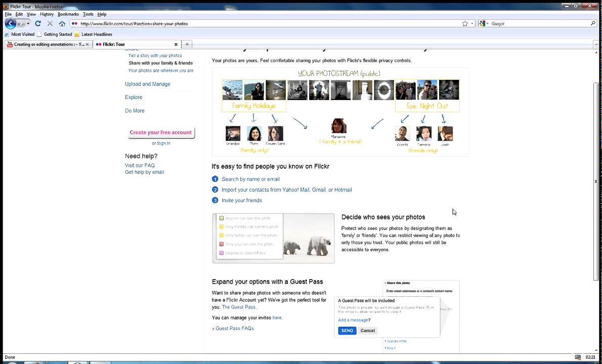Click the Sign In link
This screenshot has width=602, height=364.
pyautogui.click(x=163, y=143)
